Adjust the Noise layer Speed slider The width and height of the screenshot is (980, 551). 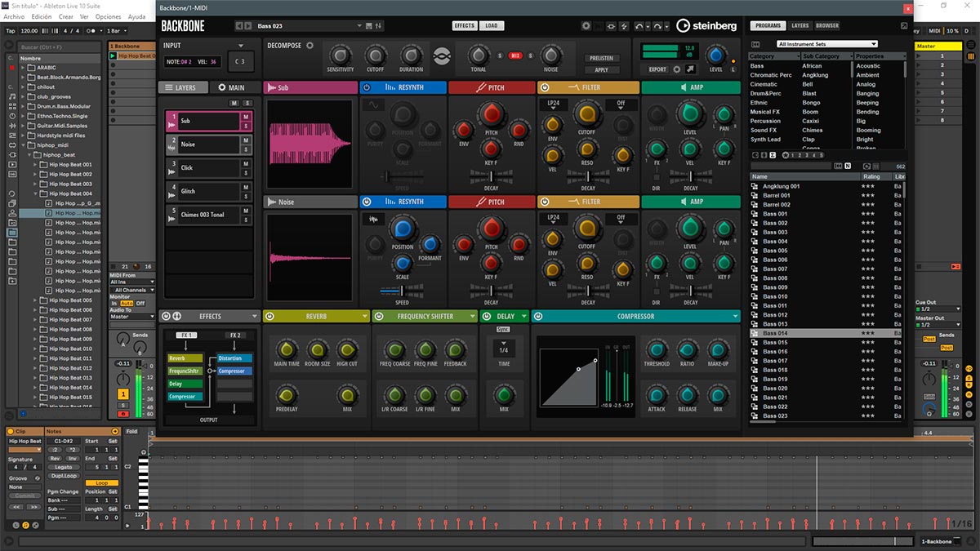tap(402, 291)
